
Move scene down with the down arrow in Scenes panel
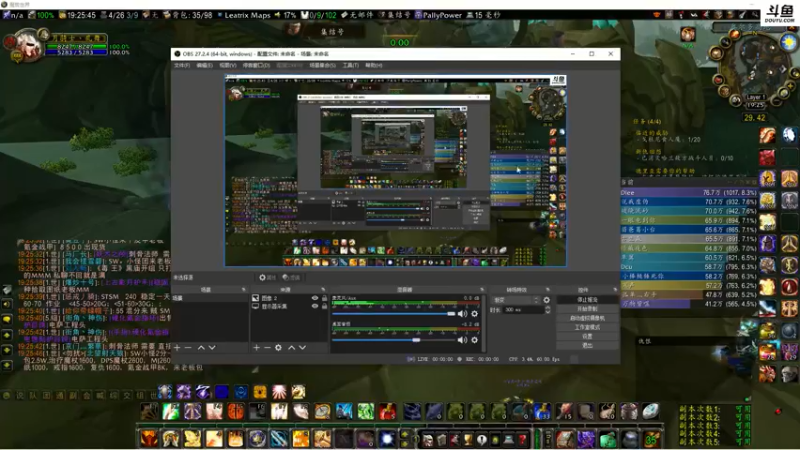point(212,347)
